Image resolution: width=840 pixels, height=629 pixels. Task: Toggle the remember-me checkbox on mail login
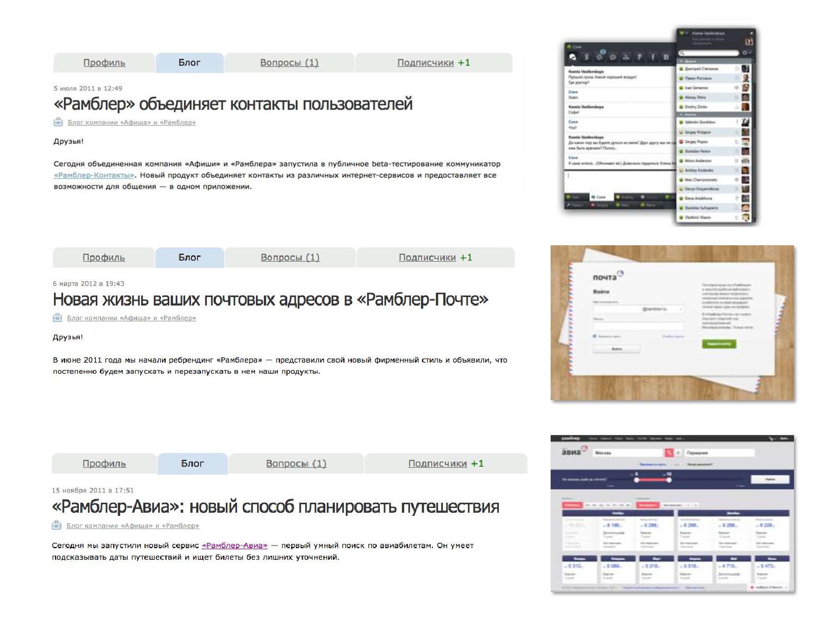click(x=595, y=336)
